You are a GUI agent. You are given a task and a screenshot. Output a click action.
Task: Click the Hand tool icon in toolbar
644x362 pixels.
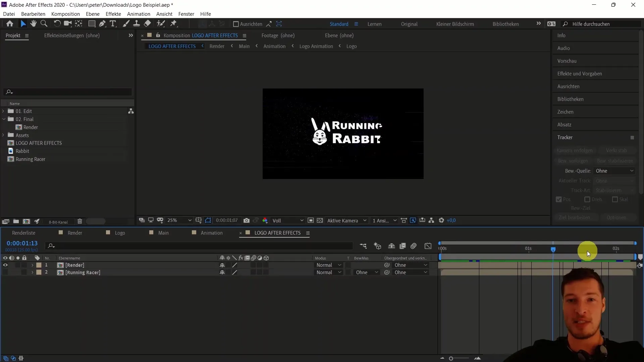pos(33,24)
